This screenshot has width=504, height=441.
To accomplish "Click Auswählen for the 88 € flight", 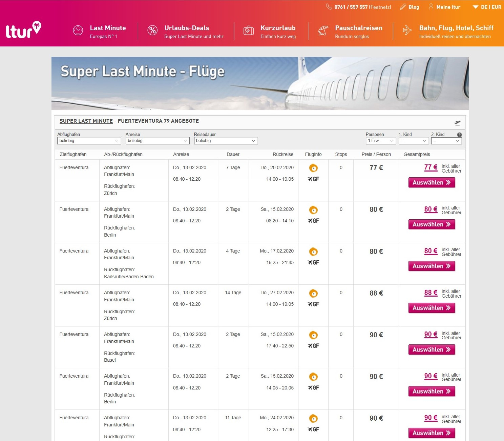I will (x=432, y=308).
